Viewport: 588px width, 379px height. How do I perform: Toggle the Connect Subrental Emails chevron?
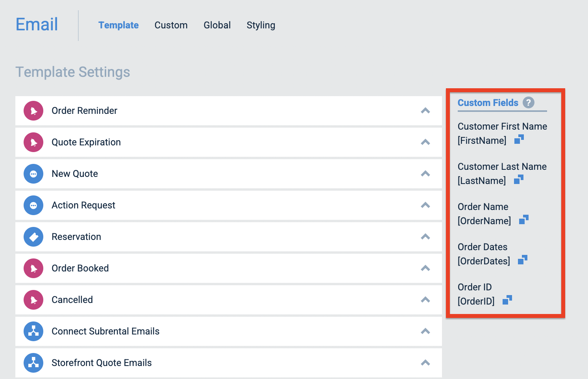425,331
